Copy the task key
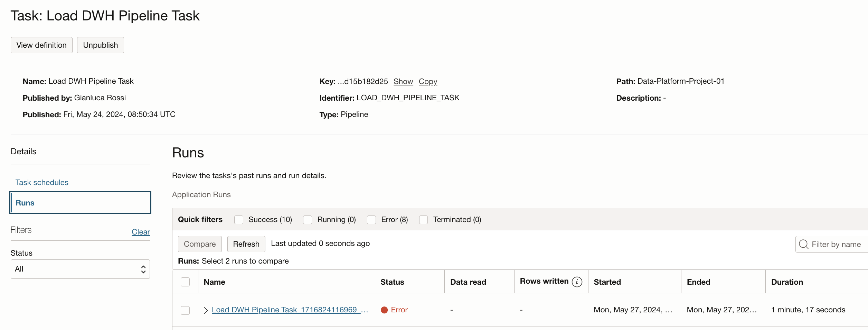Screen dimensions: 868x330 tap(428, 81)
